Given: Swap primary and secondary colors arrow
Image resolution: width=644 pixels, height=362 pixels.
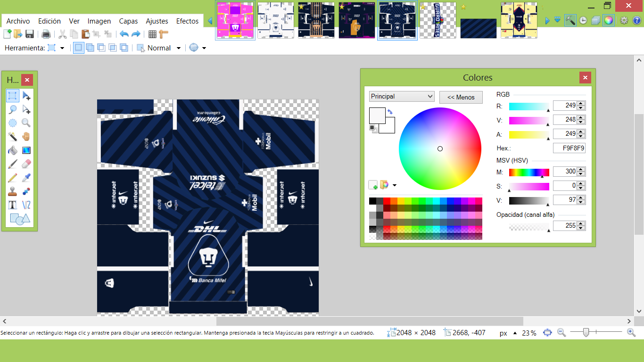Looking at the screenshot, I should pos(390,112).
